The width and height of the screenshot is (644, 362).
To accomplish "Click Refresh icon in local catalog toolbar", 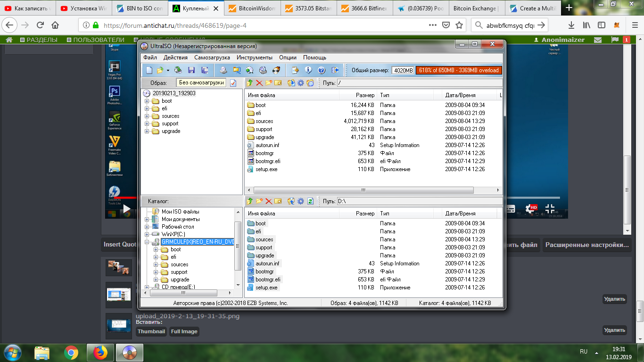I will [310, 201].
